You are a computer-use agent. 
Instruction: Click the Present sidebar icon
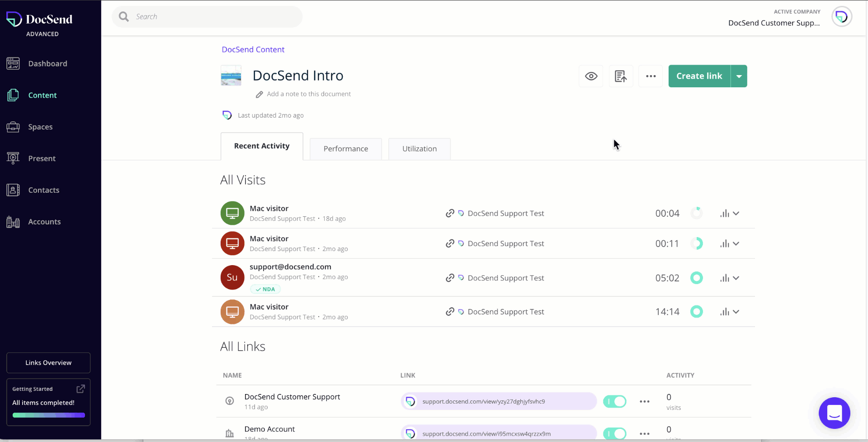[13, 158]
